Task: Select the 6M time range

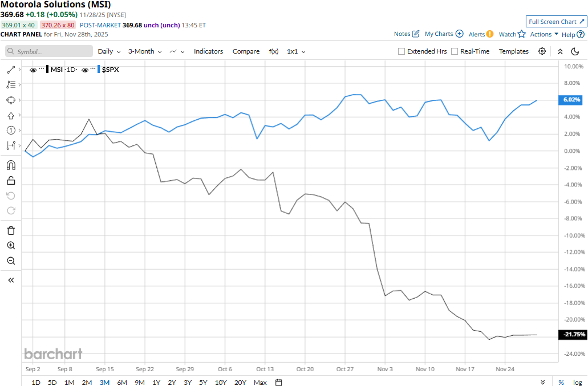Action: (x=122, y=382)
